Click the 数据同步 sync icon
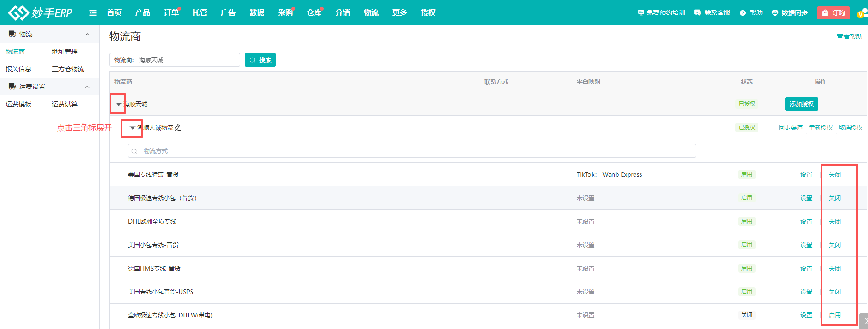The height and width of the screenshot is (329, 868). coord(775,13)
